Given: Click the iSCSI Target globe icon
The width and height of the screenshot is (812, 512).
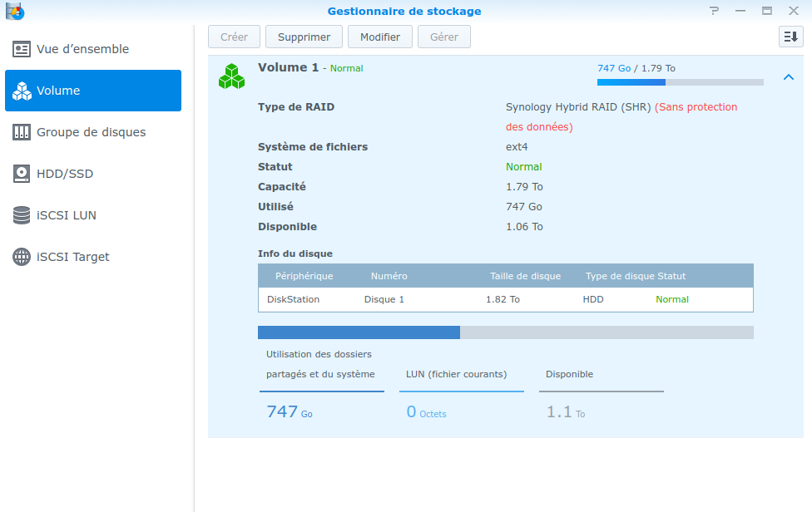Looking at the screenshot, I should 22,257.
